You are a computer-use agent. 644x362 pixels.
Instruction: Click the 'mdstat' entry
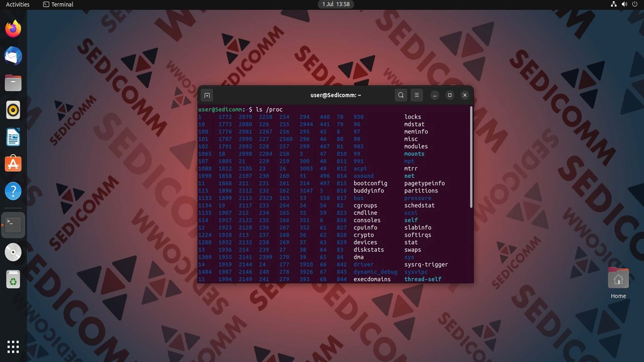(414, 124)
